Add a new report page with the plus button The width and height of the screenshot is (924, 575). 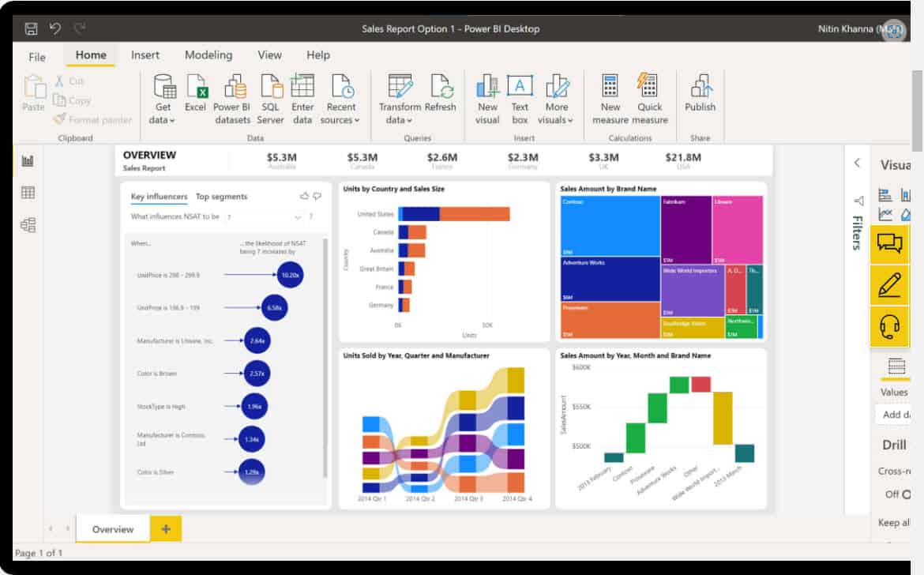coord(165,528)
